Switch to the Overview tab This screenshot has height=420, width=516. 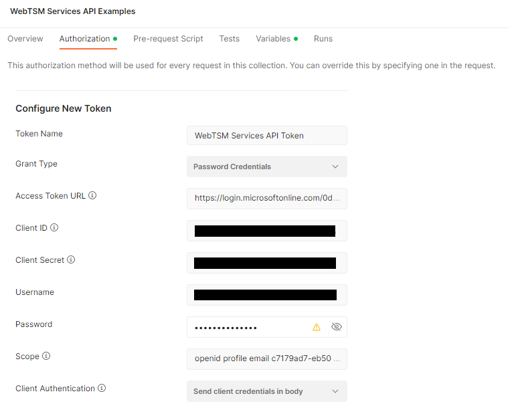click(25, 39)
